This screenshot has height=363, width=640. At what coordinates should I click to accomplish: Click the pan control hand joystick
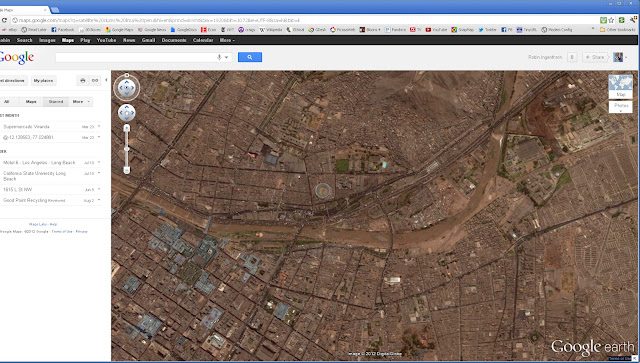tap(127, 113)
